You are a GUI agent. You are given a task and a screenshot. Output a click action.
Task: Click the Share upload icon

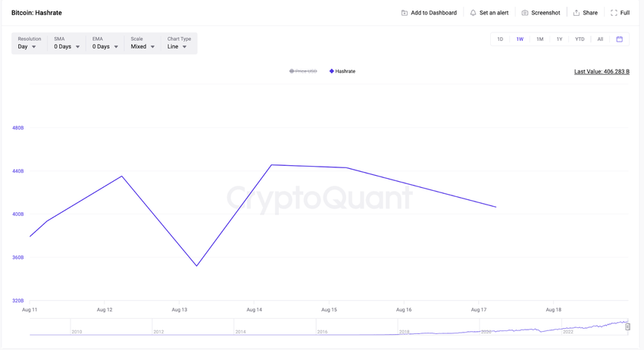(577, 13)
